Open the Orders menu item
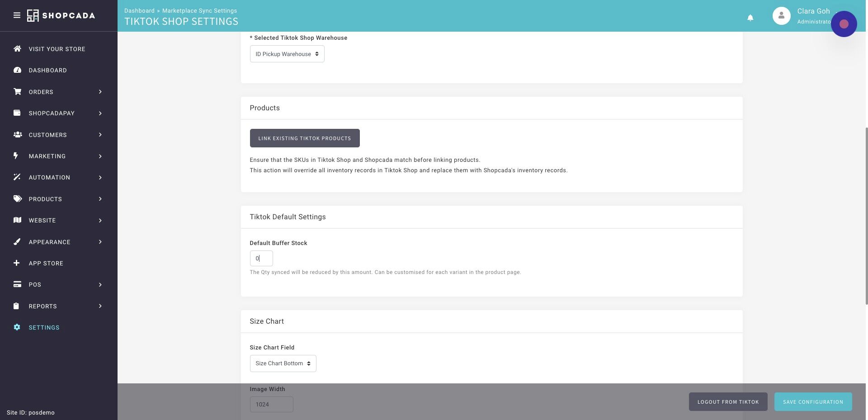 pos(41,92)
